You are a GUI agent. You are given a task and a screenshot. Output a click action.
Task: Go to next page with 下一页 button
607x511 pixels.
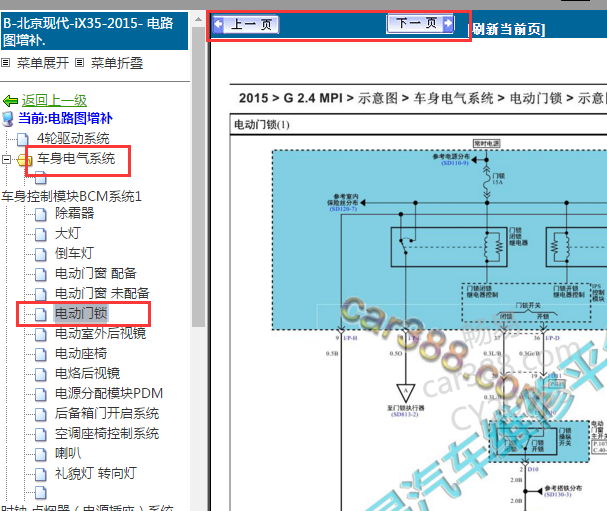tap(420, 23)
